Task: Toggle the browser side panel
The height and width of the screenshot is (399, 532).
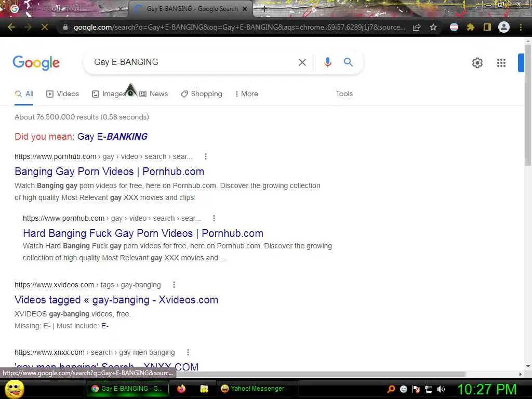Action: point(487,27)
